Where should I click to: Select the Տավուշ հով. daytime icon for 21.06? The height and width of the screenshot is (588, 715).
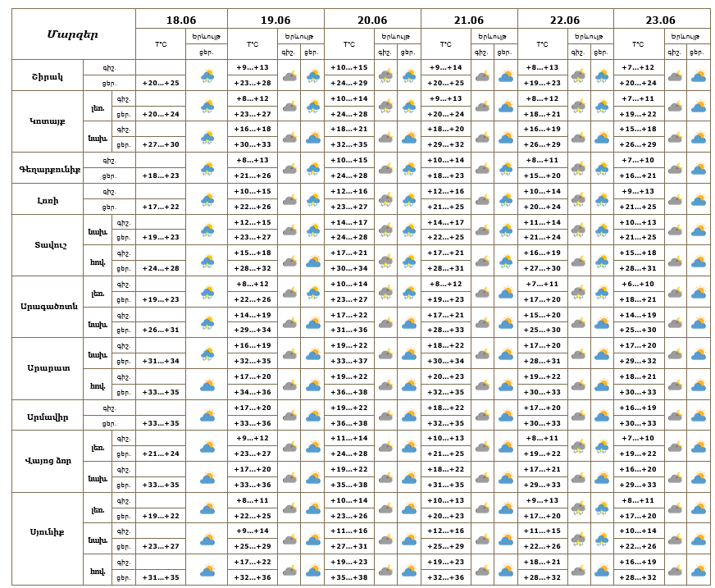[506, 262]
